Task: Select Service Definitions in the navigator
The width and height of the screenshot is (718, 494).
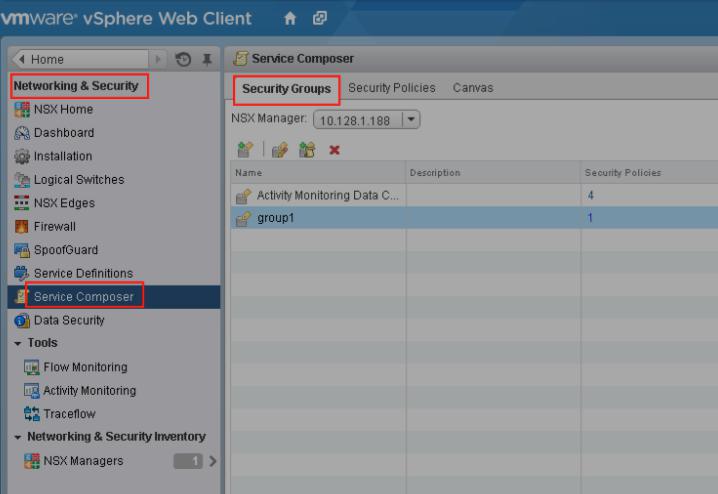Action: [x=83, y=273]
